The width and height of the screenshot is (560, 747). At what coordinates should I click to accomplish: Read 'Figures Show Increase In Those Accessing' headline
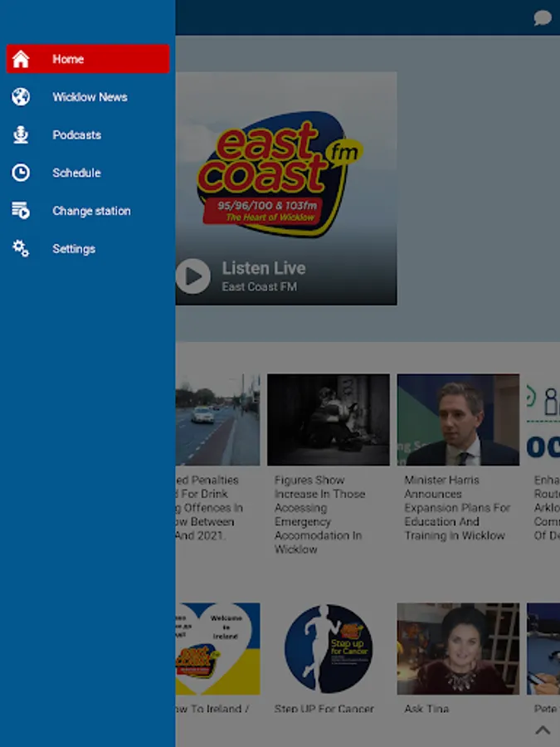(319, 515)
